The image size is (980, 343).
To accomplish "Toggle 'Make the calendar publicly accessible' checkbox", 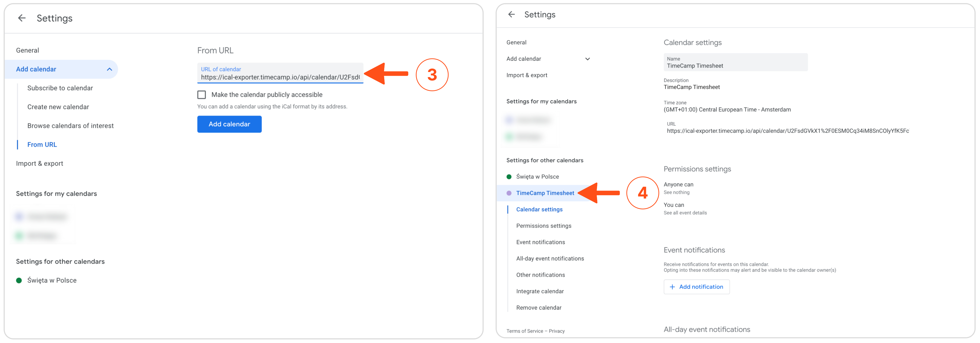I will tap(202, 94).
